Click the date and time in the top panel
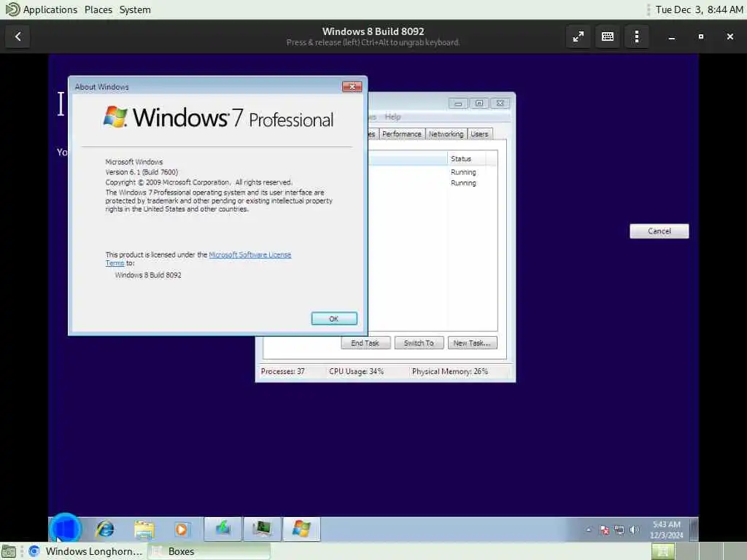Image resolution: width=747 pixels, height=560 pixels. click(x=699, y=9)
